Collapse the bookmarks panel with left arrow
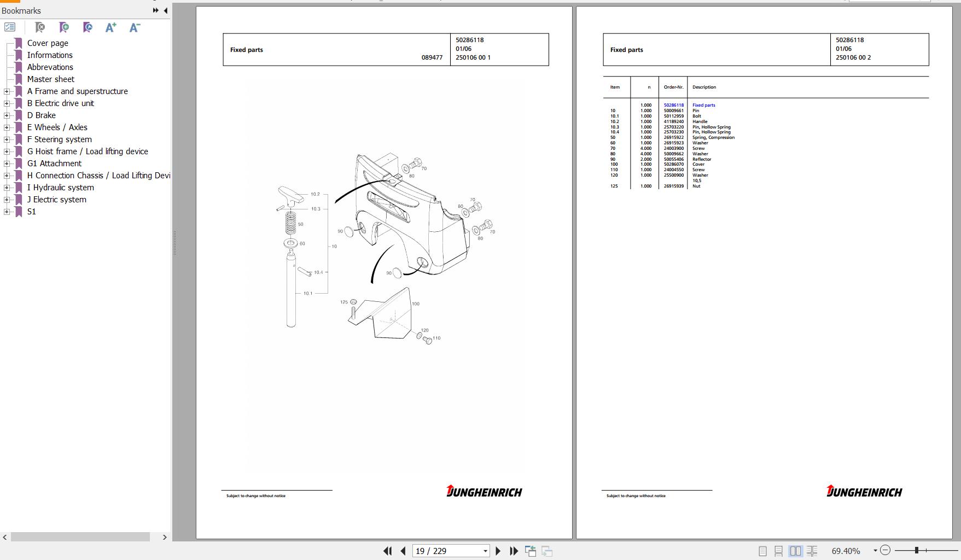 pos(166,10)
